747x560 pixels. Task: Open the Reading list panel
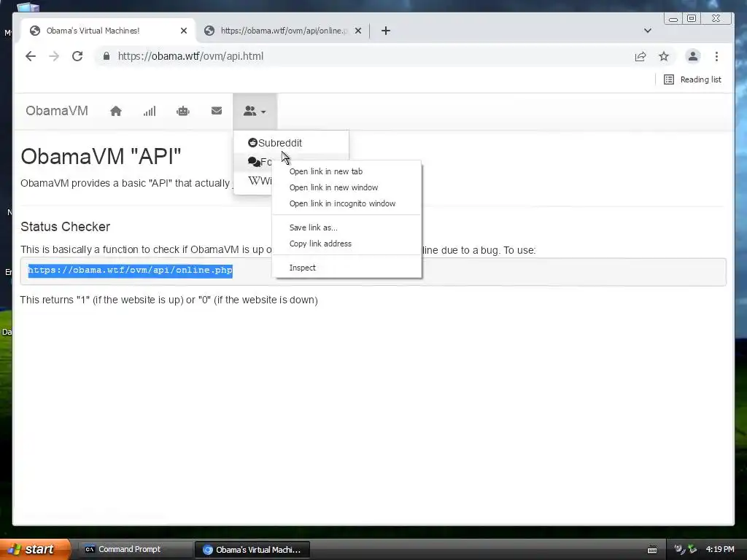(692, 79)
